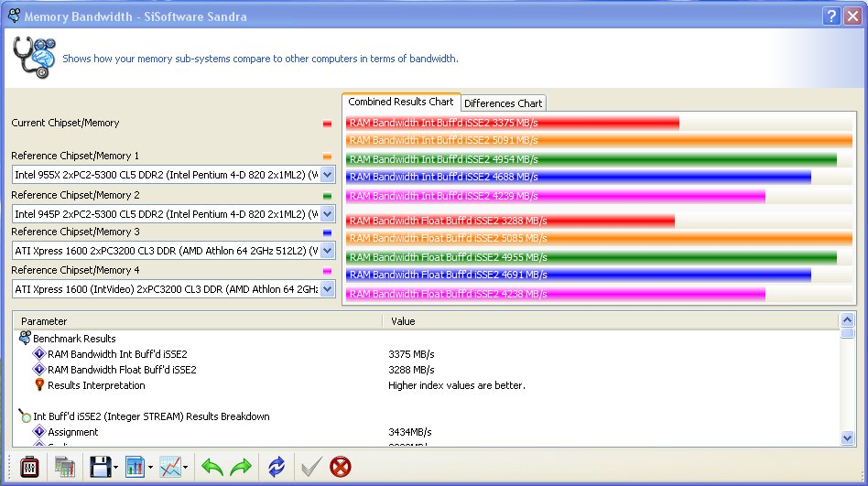Click 'Current Chipset/Memory' label
Viewport: 868px width, 486px height.
65,123
